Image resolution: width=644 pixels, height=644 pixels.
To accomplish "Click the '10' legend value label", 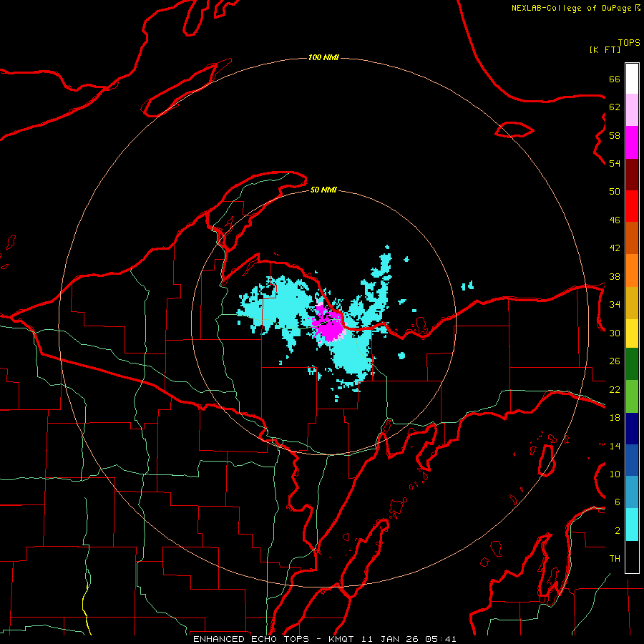I will (x=615, y=474).
